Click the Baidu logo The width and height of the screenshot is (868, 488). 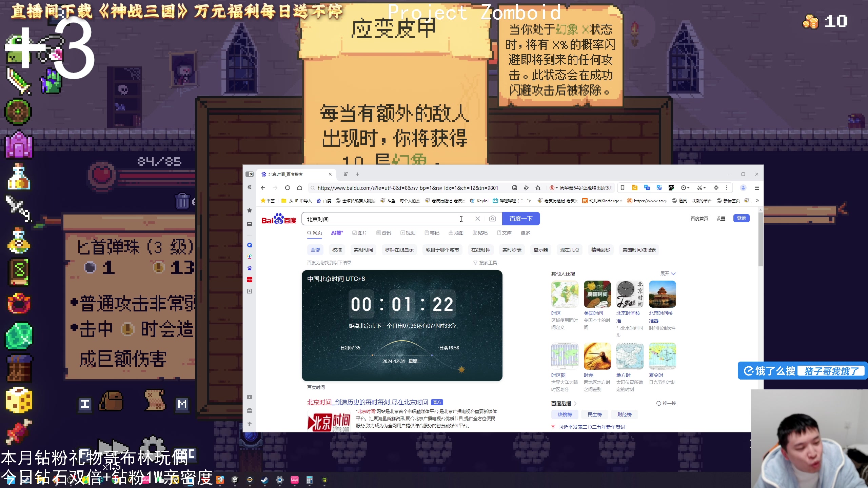coord(278,219)
